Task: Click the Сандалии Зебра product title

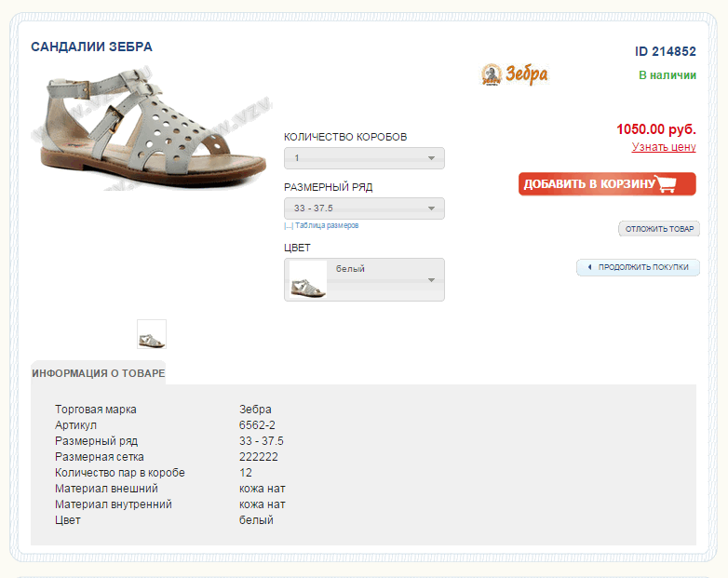Action: coord(91,47)
